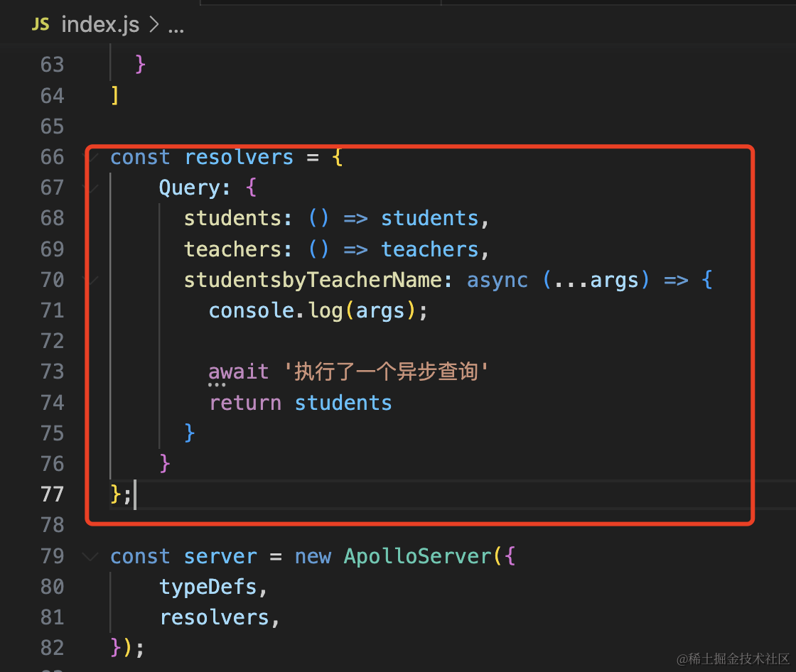
Task: Click line number 77 in gutter
Action: 53,494
